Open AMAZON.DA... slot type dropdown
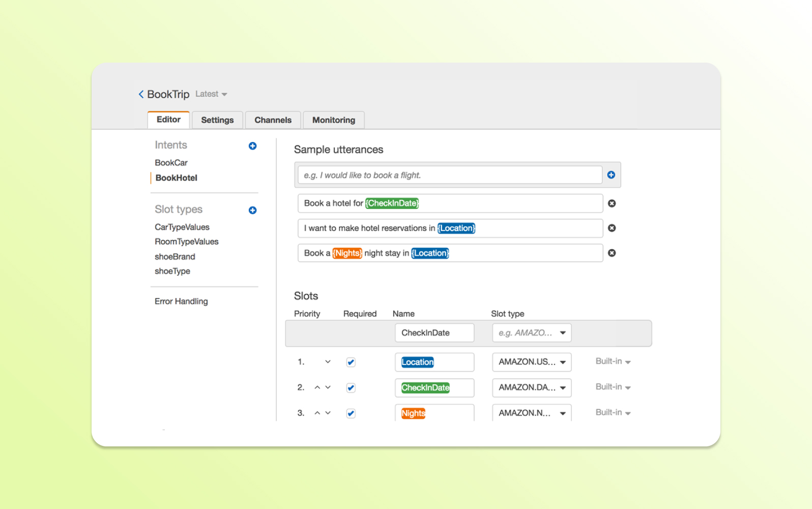 pyautogui.click(x=532, y=387)
